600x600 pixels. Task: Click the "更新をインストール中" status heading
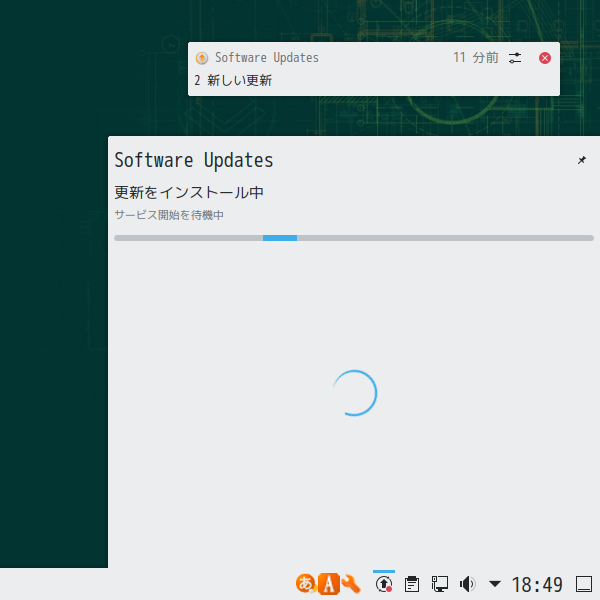coord(189,192)
